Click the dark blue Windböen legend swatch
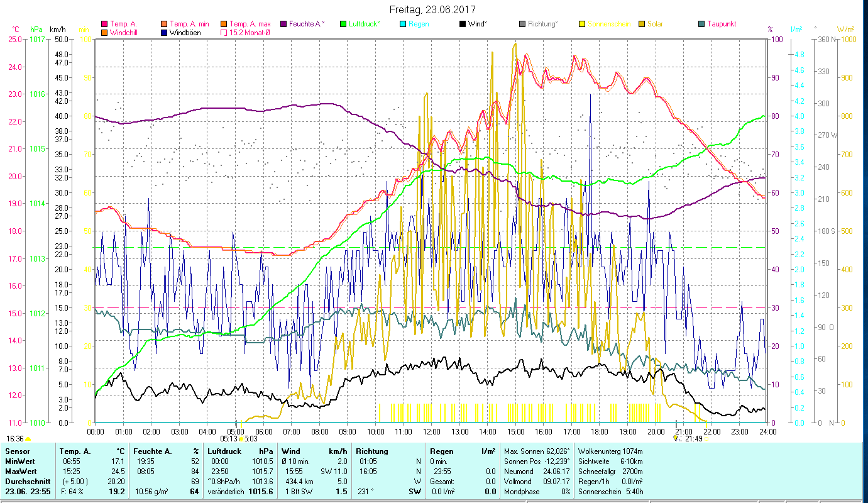 (163, 33)
